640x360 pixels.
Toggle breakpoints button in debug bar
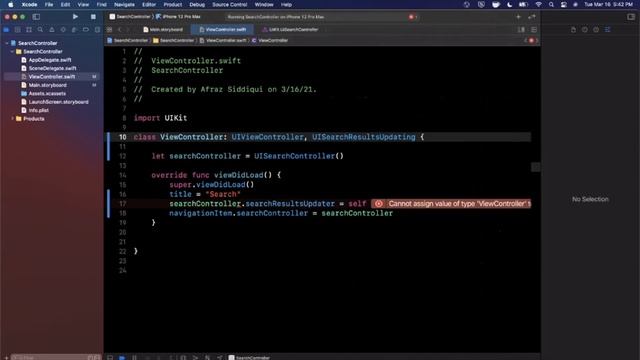(x=122, y=357)
